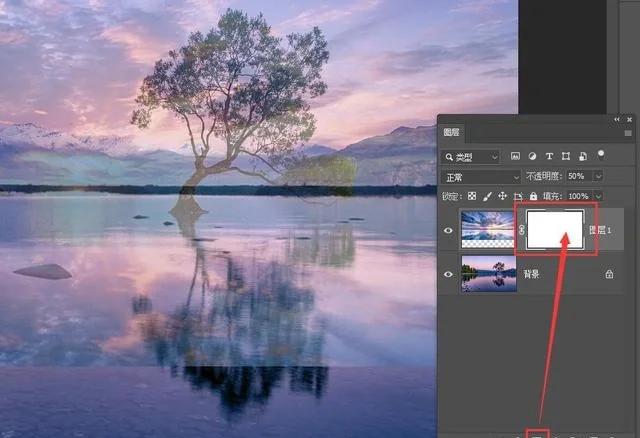Click the lock all padlock icon
The width and height of the screenshot is (640, 438).
533,196
